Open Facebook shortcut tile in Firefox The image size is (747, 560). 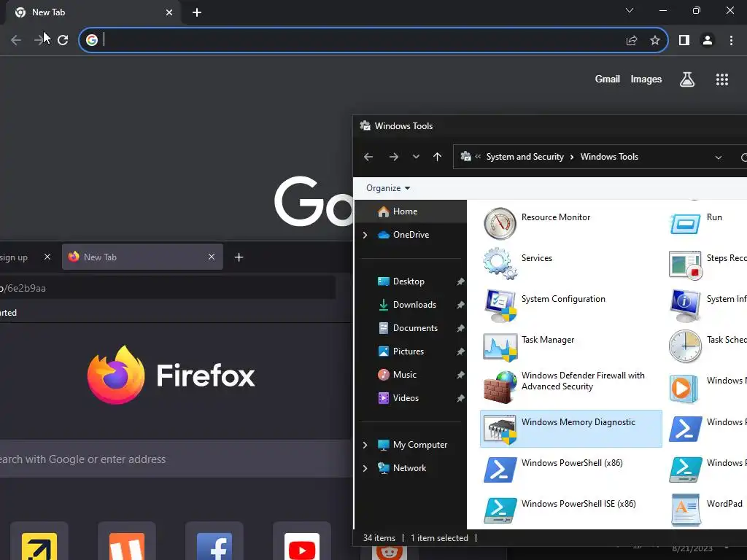(x=214, y=542)
